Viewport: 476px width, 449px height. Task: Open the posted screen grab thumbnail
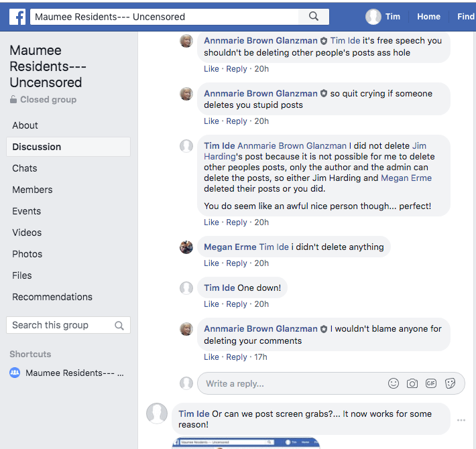click(246, 443)
